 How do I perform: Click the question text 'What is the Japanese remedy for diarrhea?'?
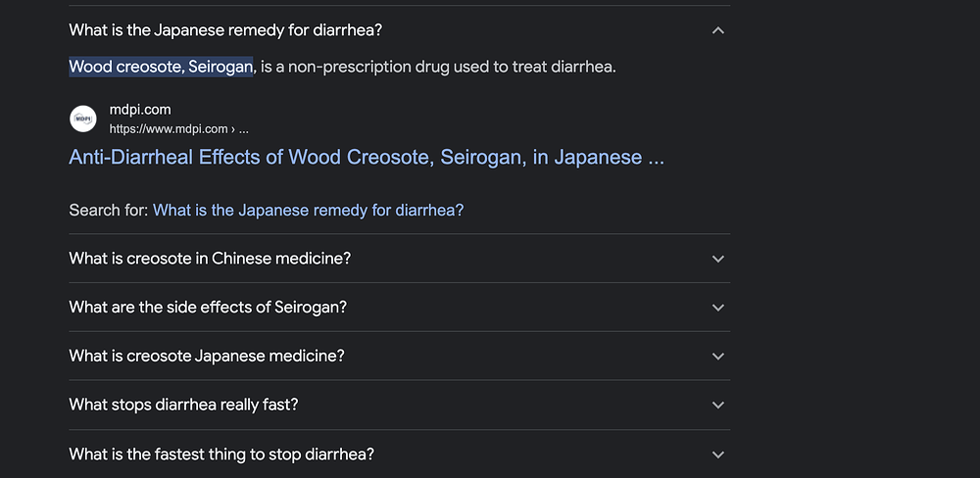click(225, 30)
